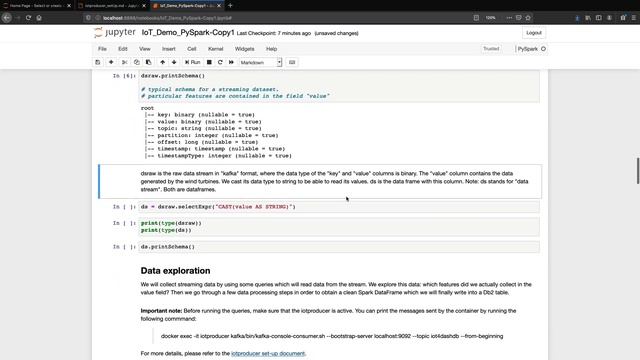Viewport: 640px width, 360px height.
Task: Bookmark this page with the star icon
Action: (528, 18)
